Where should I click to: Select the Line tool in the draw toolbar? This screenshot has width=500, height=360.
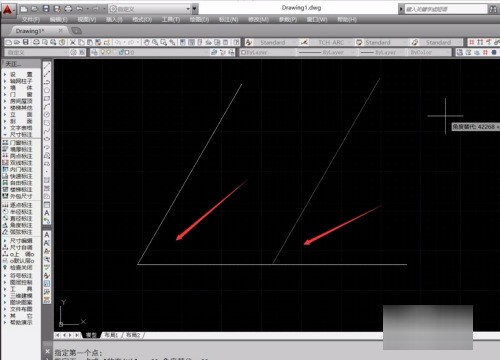pos(47,66)
